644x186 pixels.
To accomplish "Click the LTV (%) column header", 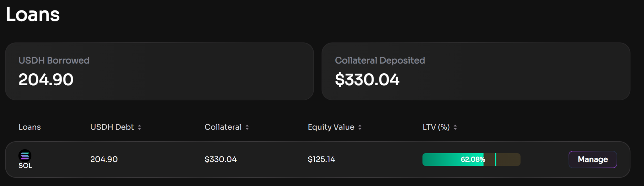I will 436,127.
